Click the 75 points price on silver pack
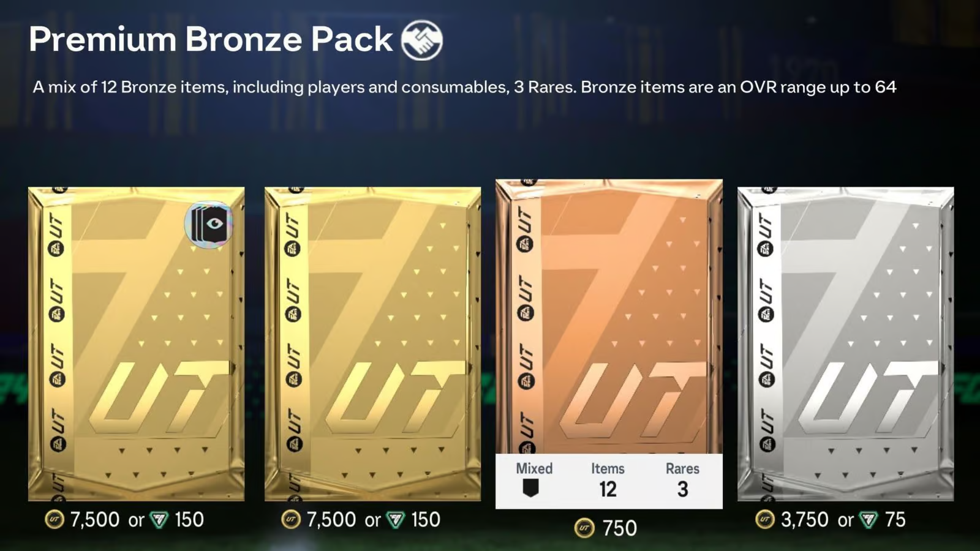Image resolution: width=980 pixels, height=551 pixels. coord(895,520)
